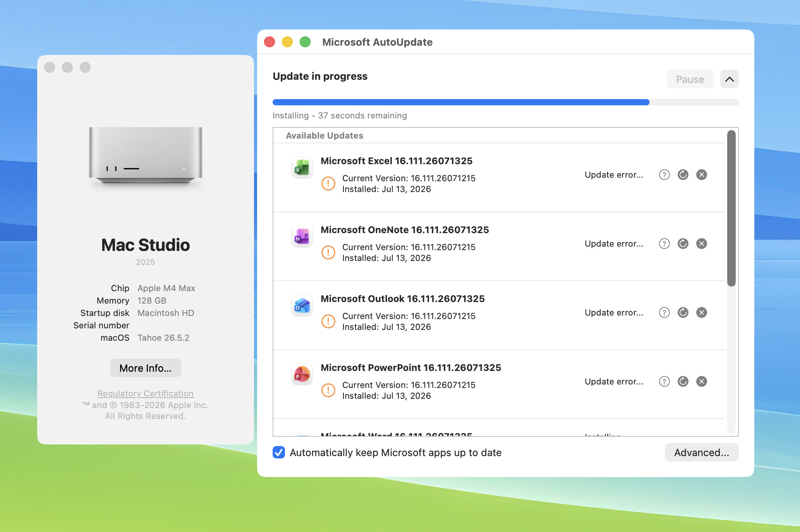Screen dimensions: 800x532
Task: Click the Outlook update warning icon
Action: pos(328,321)
